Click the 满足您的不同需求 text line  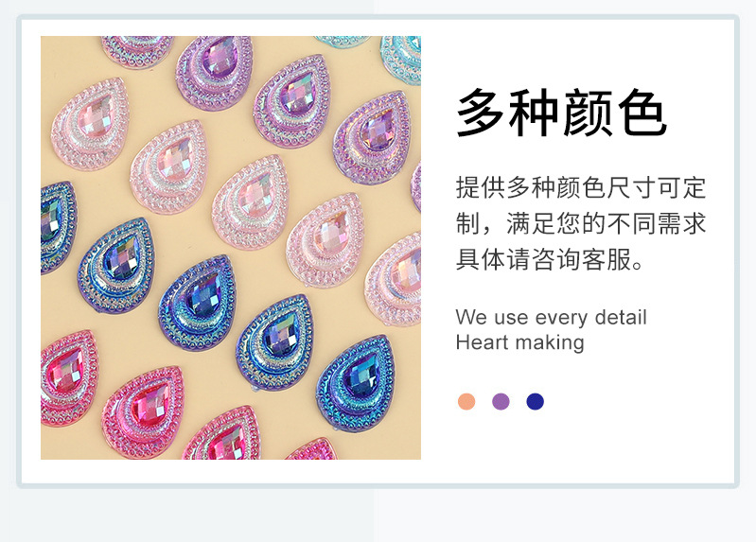(x=607, y=224)
